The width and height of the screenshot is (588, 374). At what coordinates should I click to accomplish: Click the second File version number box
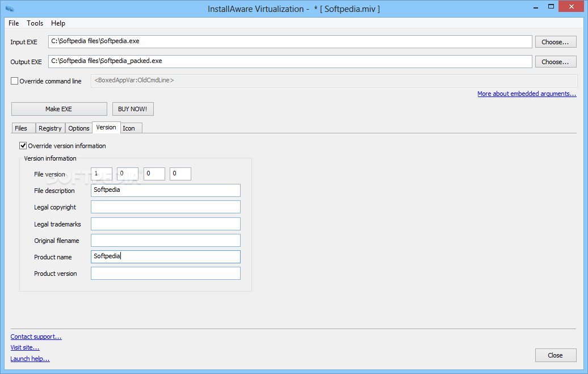pos(128,174)
